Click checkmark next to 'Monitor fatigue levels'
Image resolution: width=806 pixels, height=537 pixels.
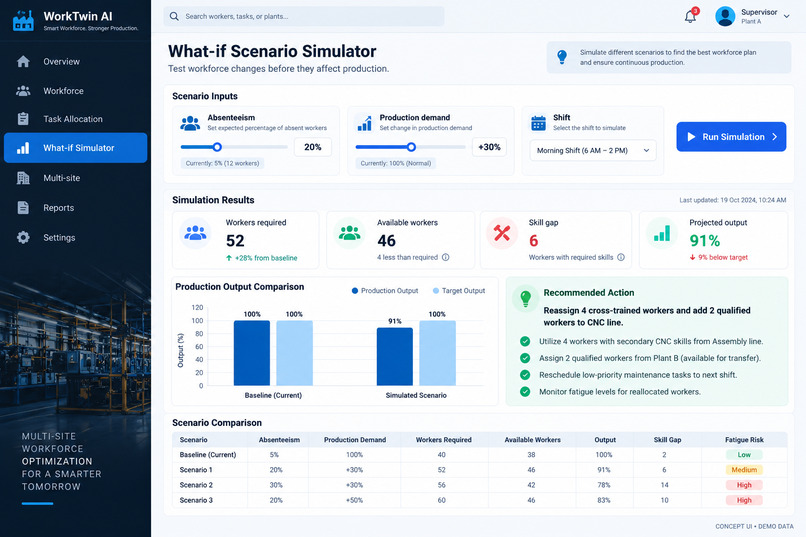coord(525,392)
